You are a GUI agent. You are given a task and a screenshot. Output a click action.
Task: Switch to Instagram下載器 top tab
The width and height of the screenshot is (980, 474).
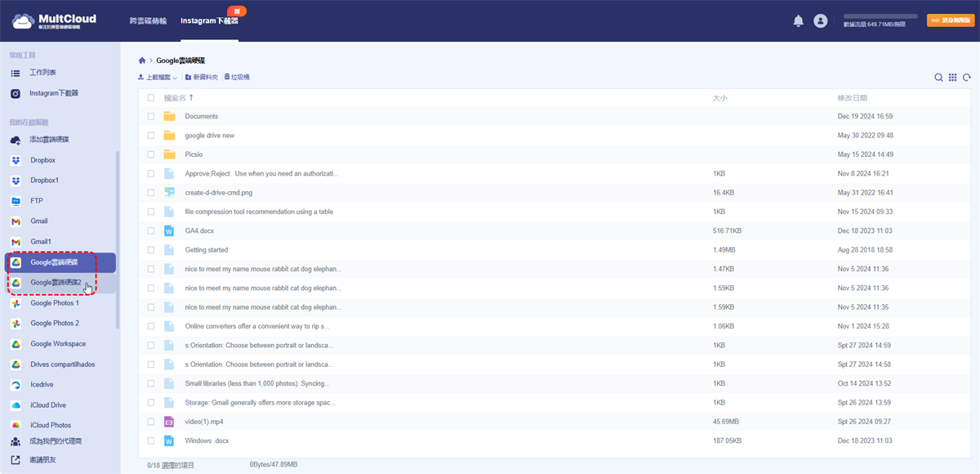click(210, 20)
